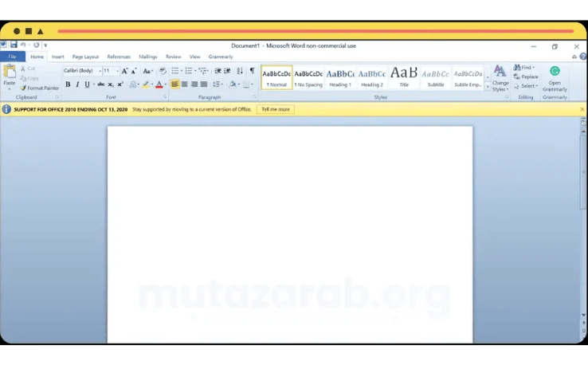Open the font size 11 box
Viewport: 588px width, 365px height.
(111, 70)
